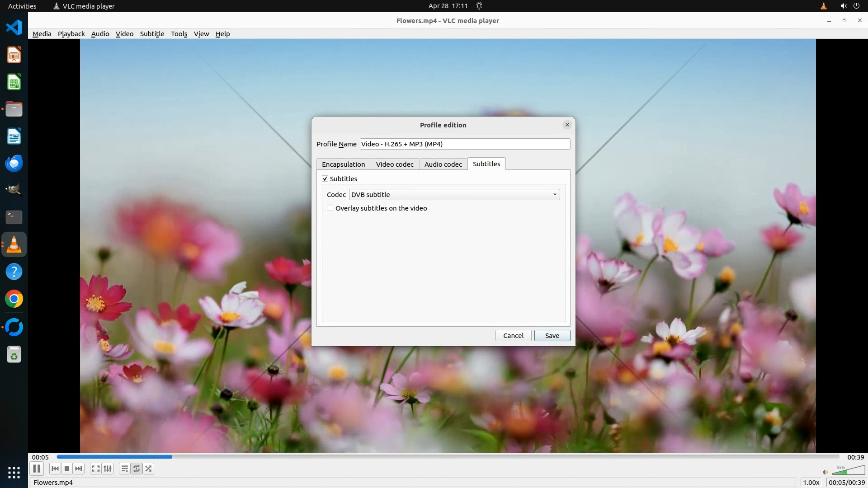Screen dimensions: 868x488
Task: Toggle fullscreen video mode
Action: point(95,469)
